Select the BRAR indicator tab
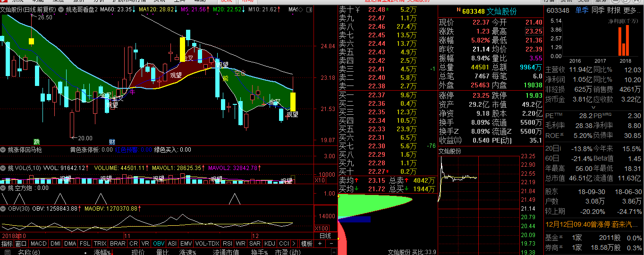644x255 pixels. tap(118, 244)
